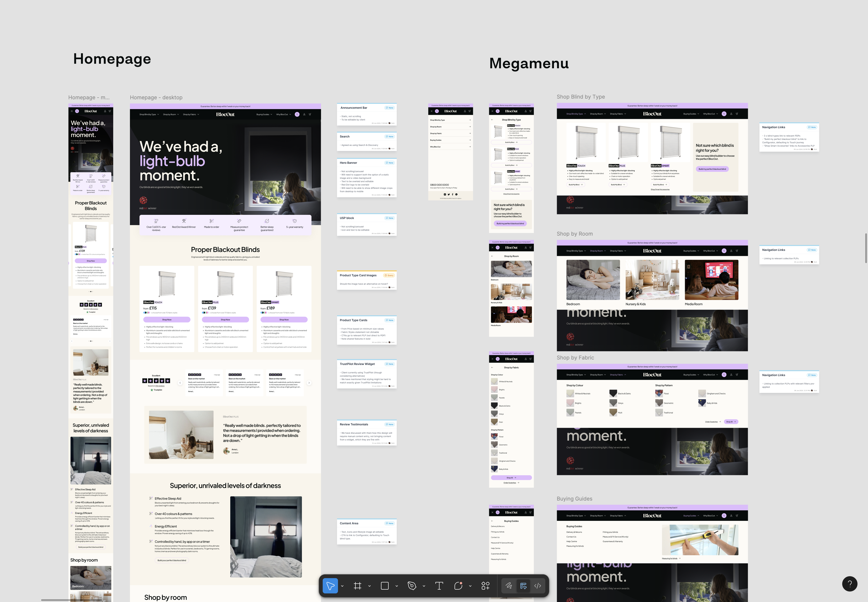The width and height of the screenshot is (868, 602).
Task: Select the Frame tool
Action: 357,586
